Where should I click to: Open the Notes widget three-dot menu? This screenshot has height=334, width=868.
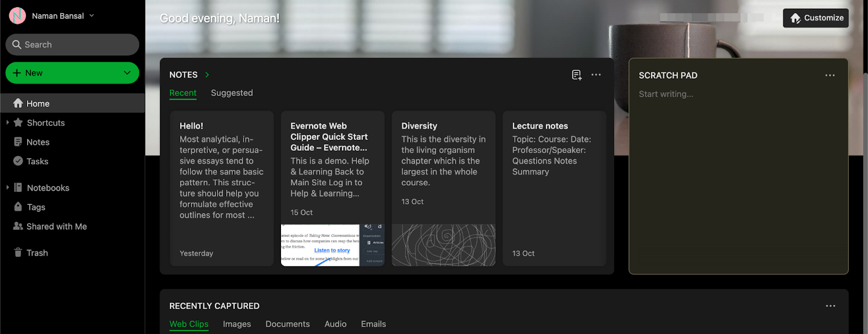tap(596, 75)
